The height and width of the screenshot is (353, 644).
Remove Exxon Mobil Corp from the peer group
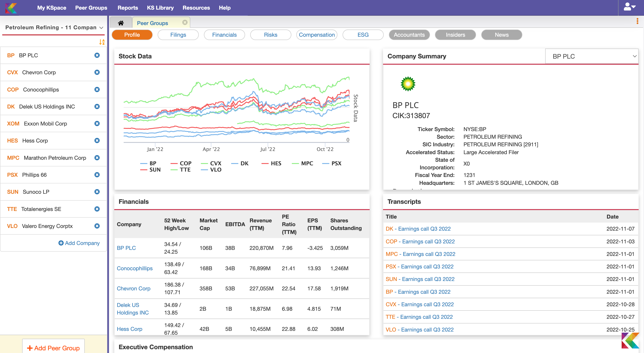97,123
